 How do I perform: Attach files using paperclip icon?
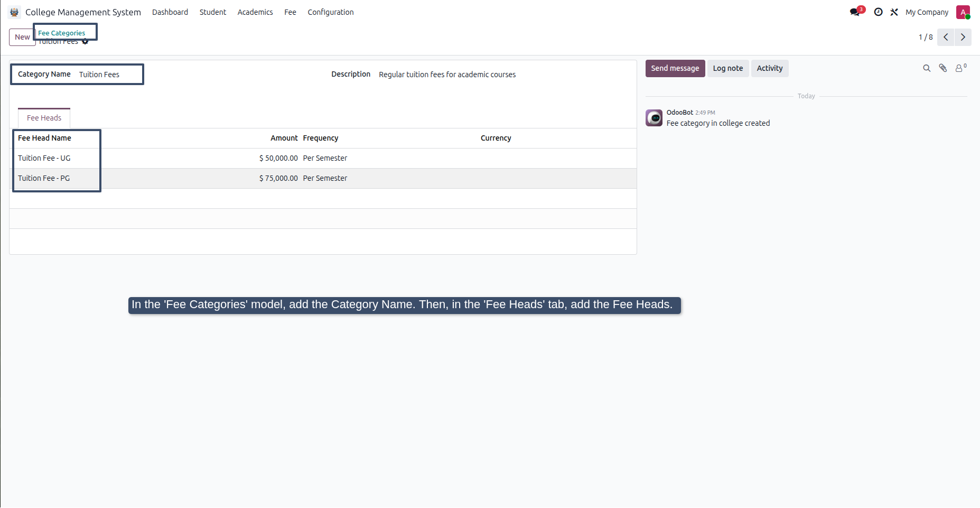(943, 68)
